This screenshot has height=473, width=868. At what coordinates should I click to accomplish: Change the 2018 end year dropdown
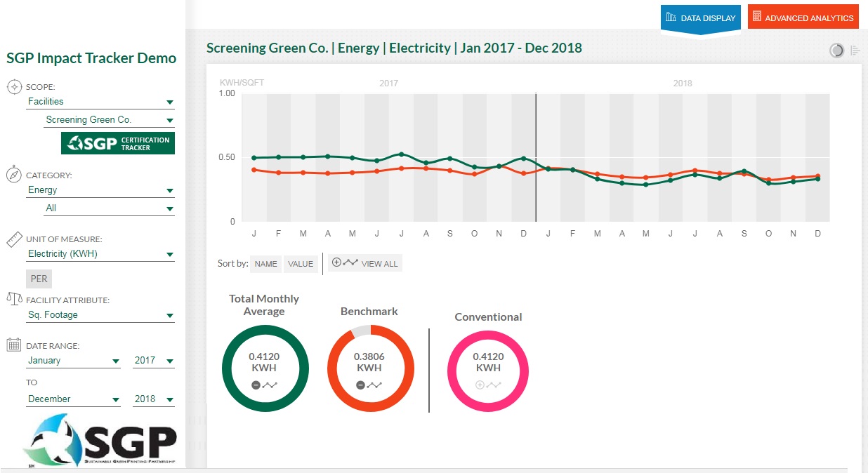(x=154, y=399)
